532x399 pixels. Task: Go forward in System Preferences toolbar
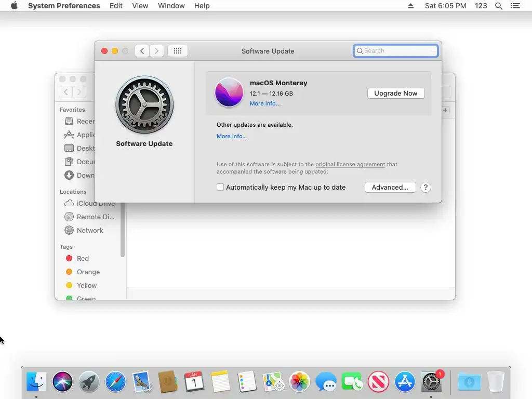156,51
